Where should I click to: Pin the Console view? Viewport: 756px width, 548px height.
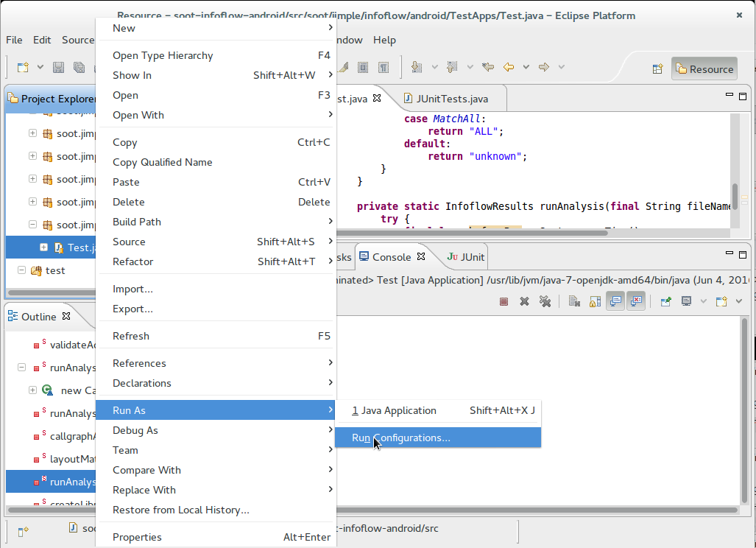(x=667, y=301)
